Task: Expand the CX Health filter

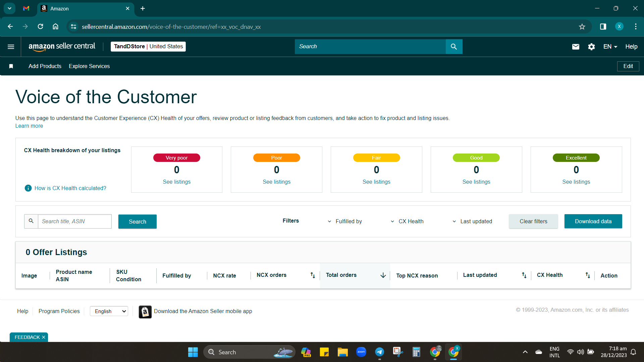Action: point(407,222)
